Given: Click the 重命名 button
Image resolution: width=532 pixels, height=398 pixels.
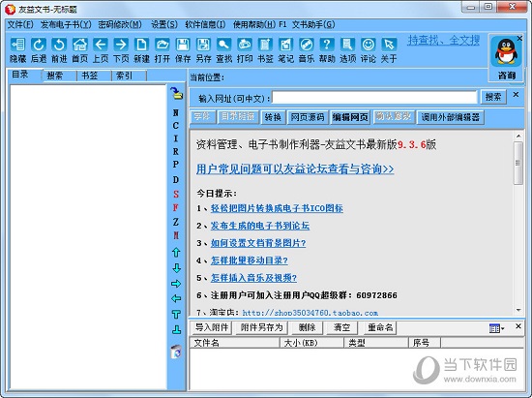Looking at the screenshot, I should (x=380, y=327).
